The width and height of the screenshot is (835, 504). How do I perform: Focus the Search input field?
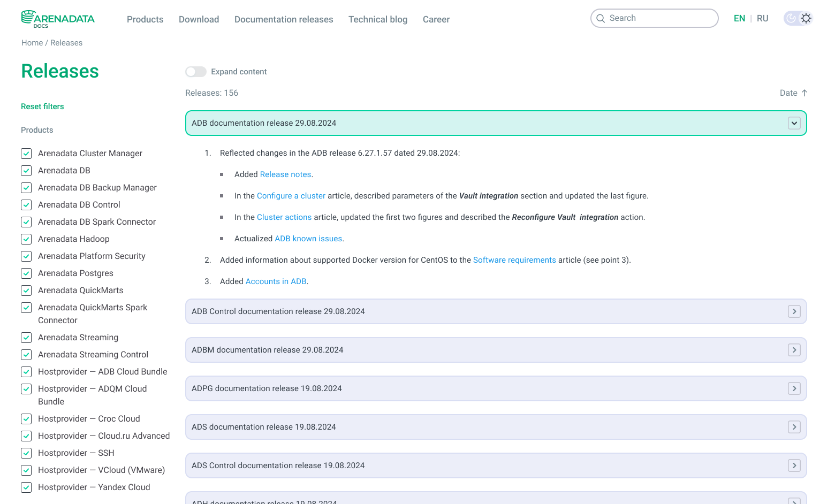(654, 18)
